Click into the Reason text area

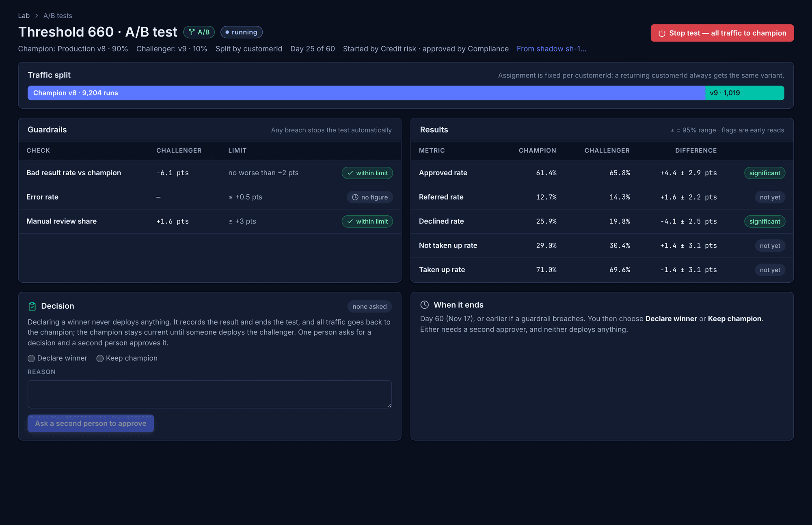(x=209, y=394)
